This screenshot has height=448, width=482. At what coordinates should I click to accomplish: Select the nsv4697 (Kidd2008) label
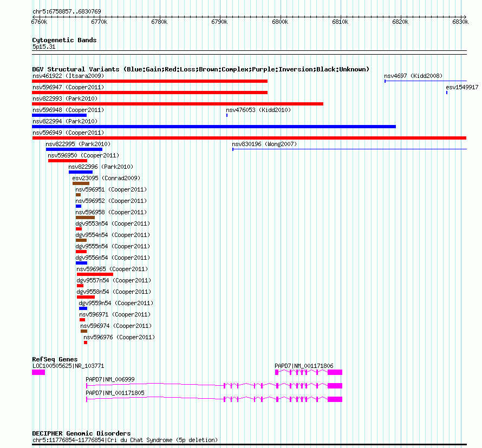tap(413, 76)
